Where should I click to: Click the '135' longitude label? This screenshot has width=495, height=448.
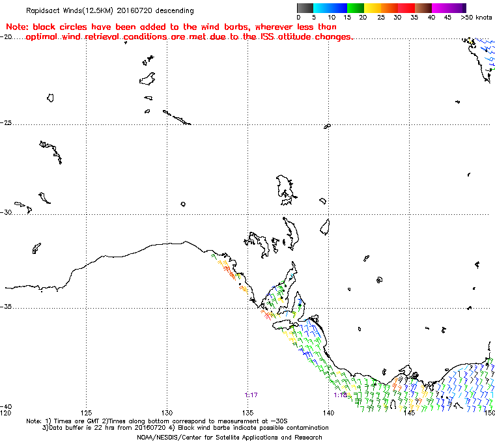point(247,413)
